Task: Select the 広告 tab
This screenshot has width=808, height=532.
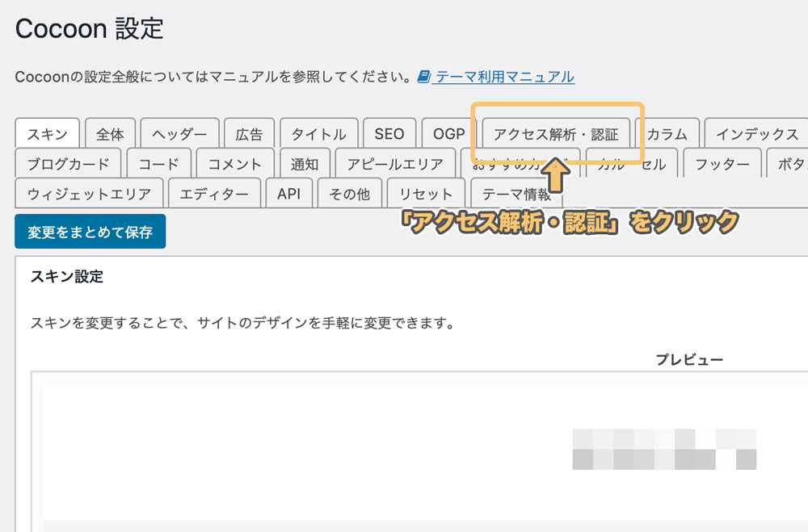Action: pyautogui.click(x=250, y=133)
